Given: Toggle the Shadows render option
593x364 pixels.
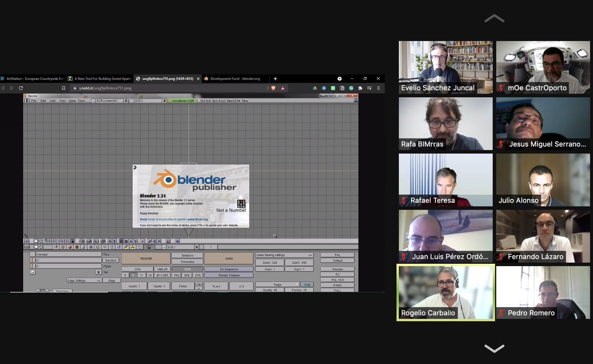Looking at the screenshot, I should pyautogui.click(x=187, y=256).
